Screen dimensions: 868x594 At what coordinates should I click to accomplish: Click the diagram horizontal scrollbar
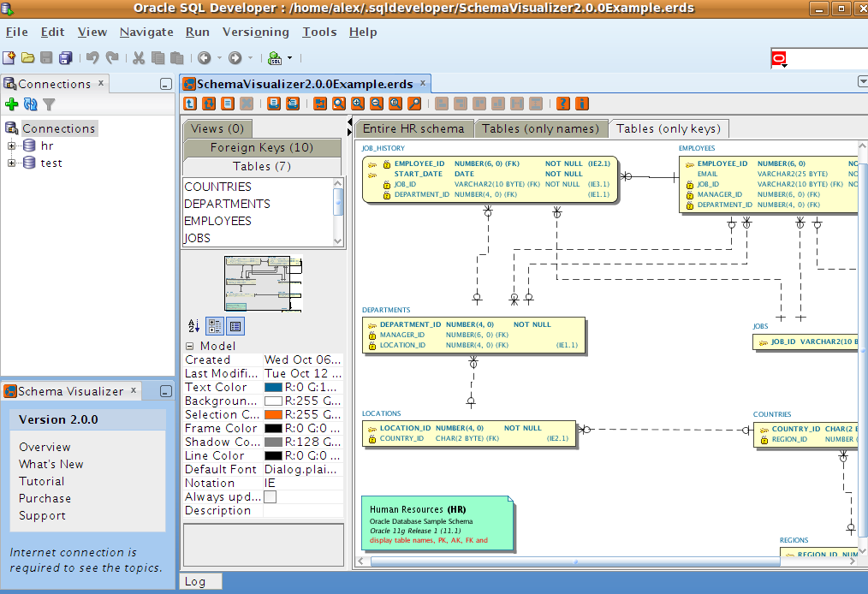(x=576, y=561)
